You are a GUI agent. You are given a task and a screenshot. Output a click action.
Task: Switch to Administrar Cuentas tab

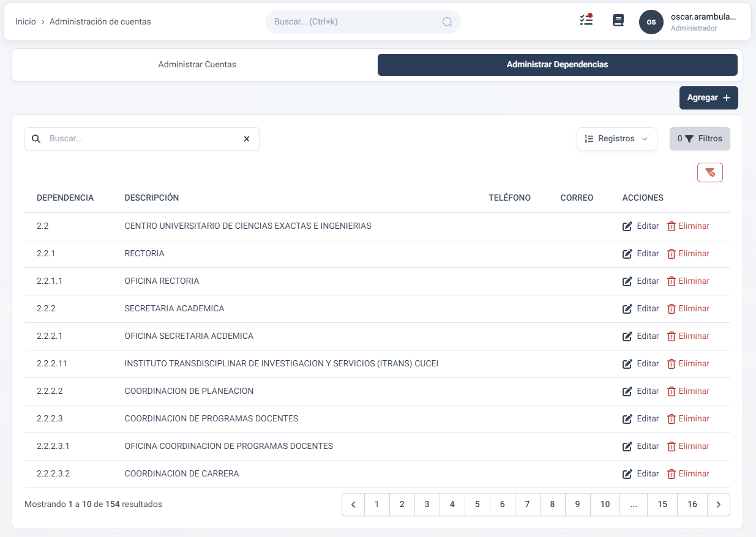click(x=197, y=65)
